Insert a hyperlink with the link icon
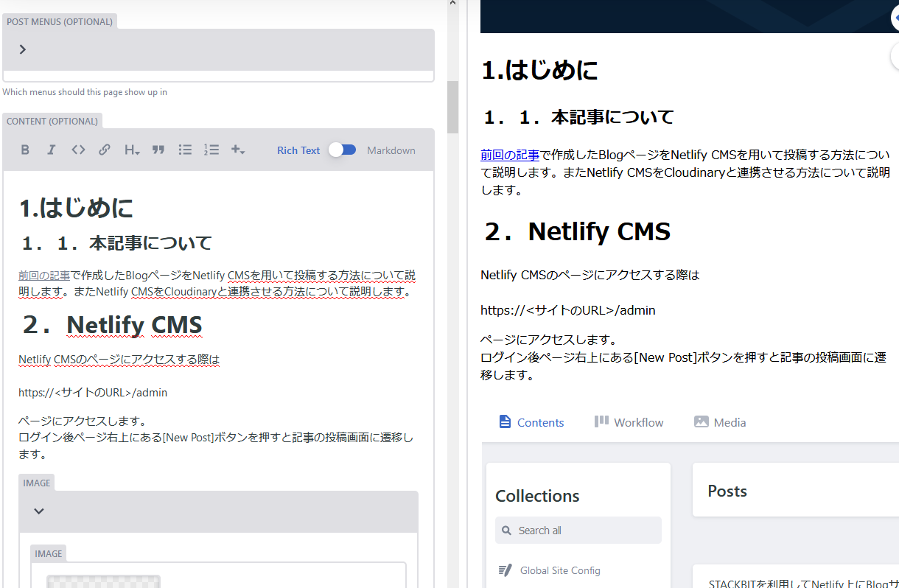Screen dimensions: 899x588 tap(105, 150)
